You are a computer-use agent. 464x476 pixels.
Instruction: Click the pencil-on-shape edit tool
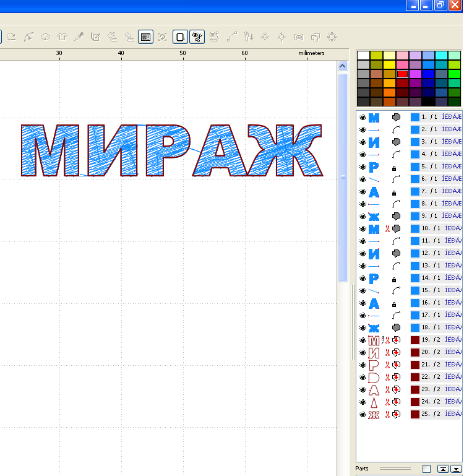tap(96, 37)
